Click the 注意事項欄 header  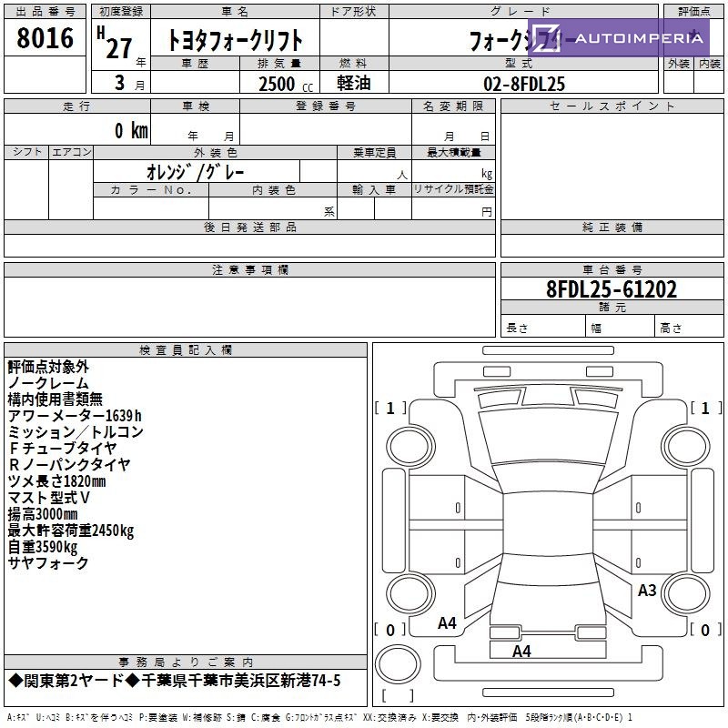[x=249, y=269]
